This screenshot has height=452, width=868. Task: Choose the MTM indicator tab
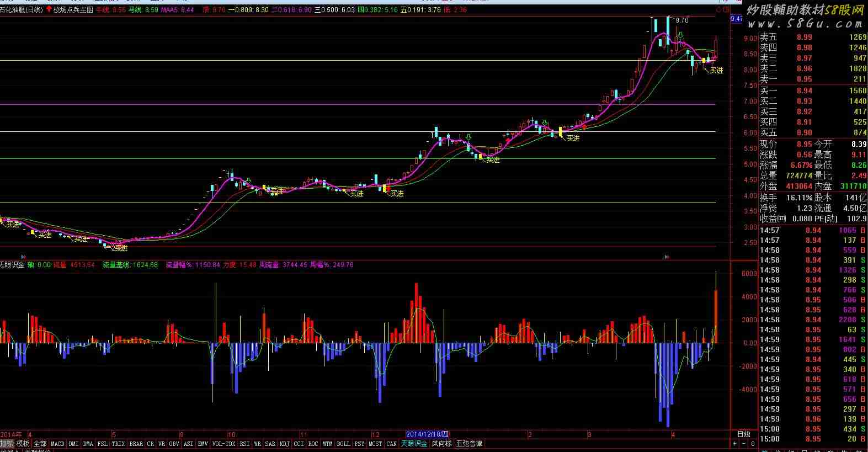tap(328, 444)
